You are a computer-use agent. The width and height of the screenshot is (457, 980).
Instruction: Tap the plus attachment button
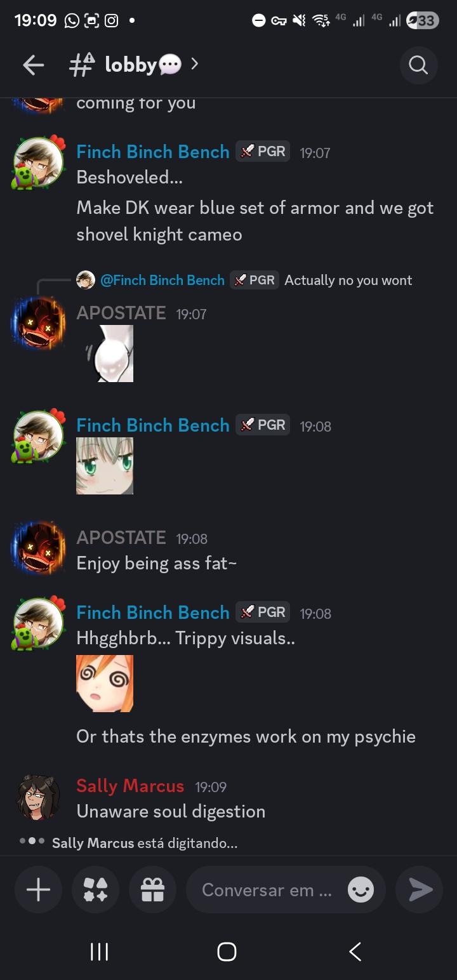pos(38,890)
